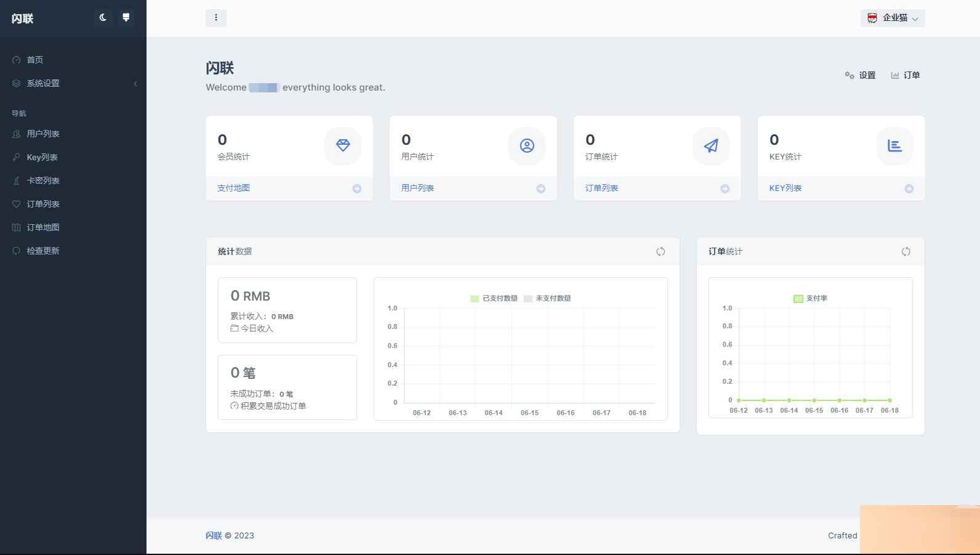Toggle 未支付数量 legend series in chart
This screenshot has width=980, height=555.
coord(547,299)
